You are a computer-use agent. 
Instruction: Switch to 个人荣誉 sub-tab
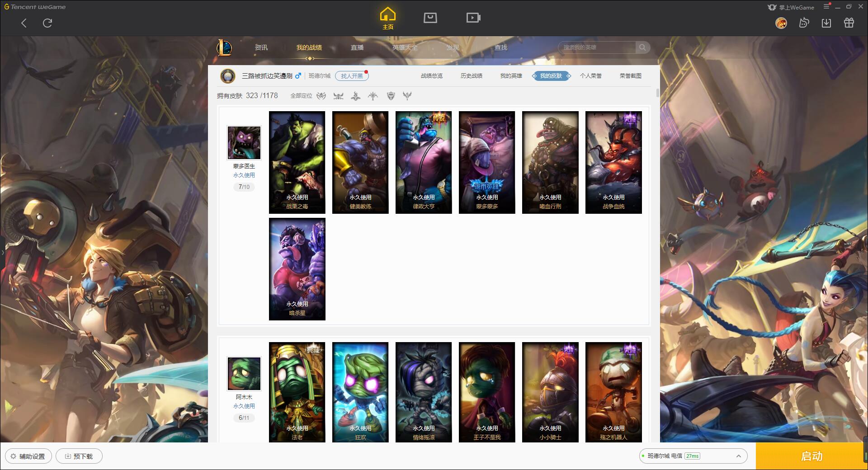point(591,76)
